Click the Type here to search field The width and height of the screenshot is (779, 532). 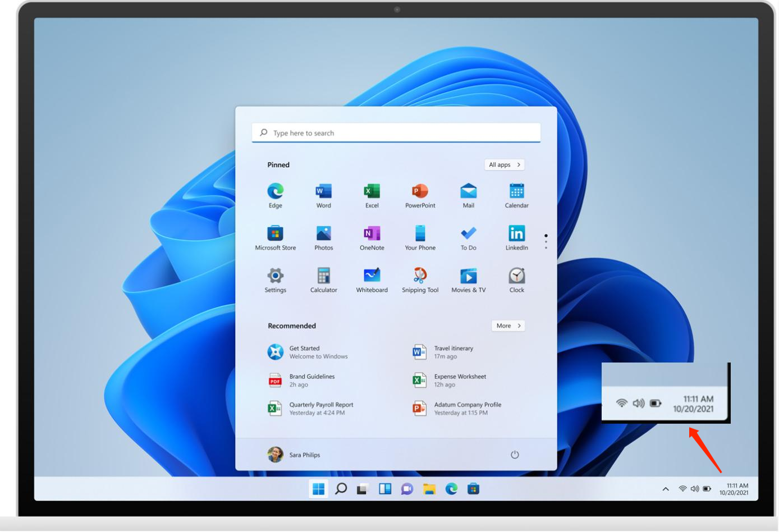[396, 133]
